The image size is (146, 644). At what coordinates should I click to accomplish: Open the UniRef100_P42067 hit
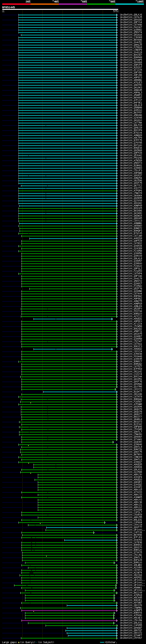point(131,27)
